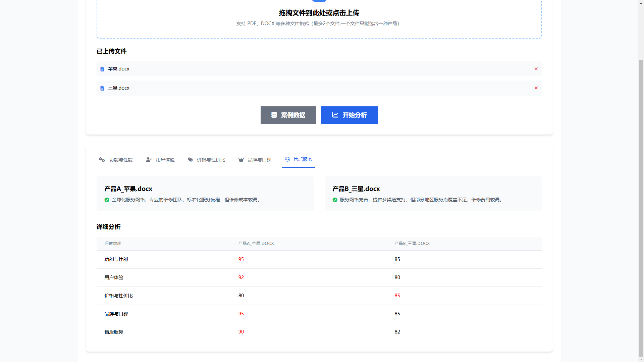Remove the 苹果.docx uploaded file
This screenshot has height=362, width=644.
(x=536, y=69)
